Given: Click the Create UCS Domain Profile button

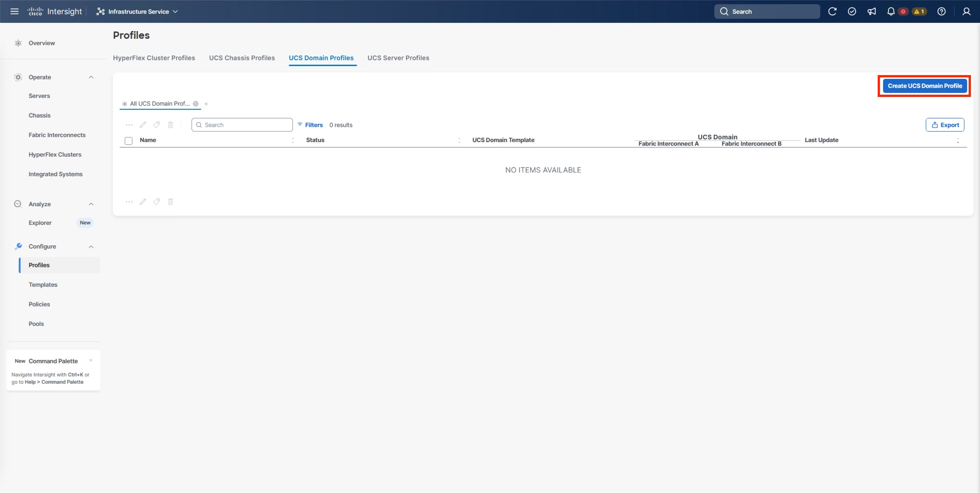Looking at the screenshot, I should pyautogui.click(x=924, y=86).
